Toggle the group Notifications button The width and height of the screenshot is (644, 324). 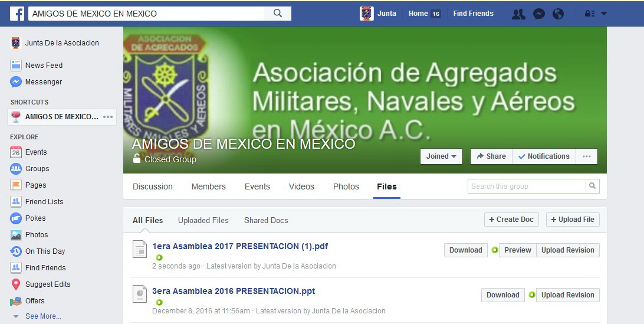pos(544,156)
